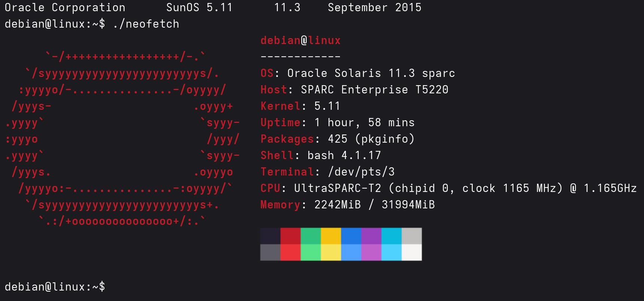644x301 pixels.
Task: Click the bright gray color block
Action: (270, 252)
